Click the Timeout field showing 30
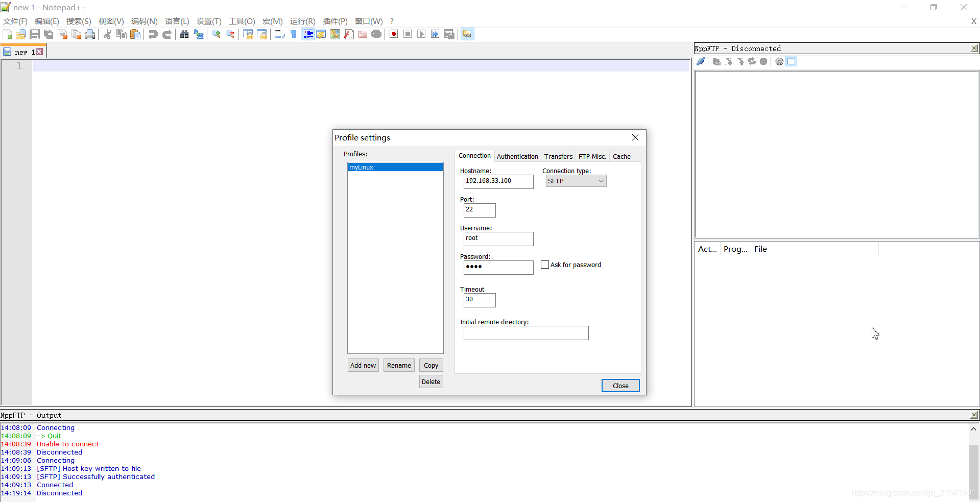 (480, 300)
